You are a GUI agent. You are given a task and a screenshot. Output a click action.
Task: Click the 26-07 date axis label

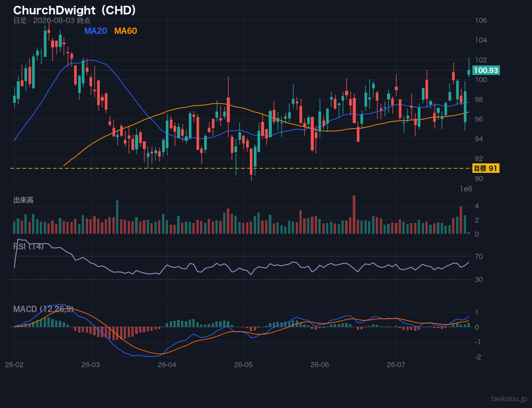(396, 365)
